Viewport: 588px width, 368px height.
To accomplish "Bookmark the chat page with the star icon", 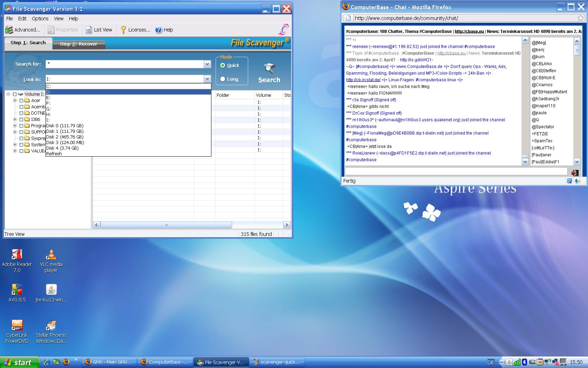I will coord(581,18).
